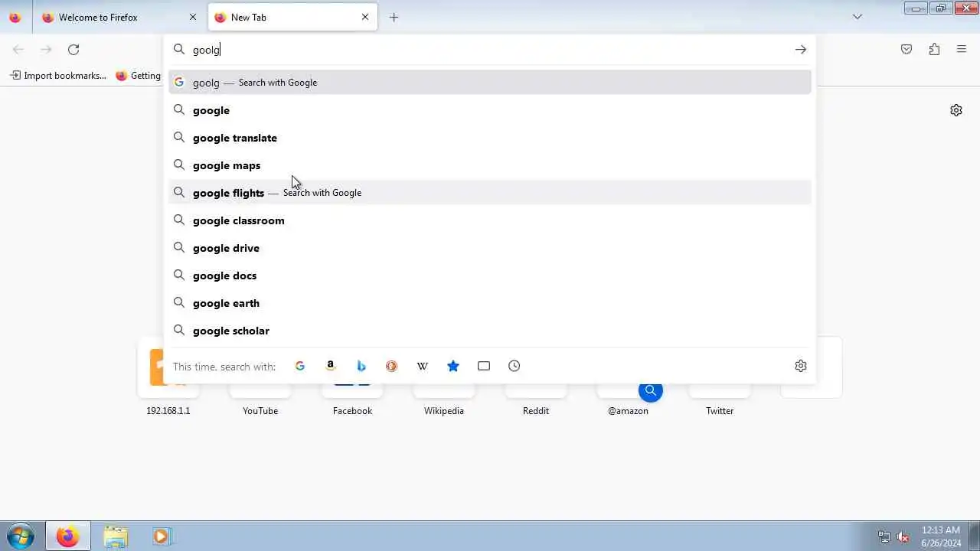Open Windows Explorer from the taskbar
This screenshot has height=551, width=980.
click(x=116, y=536)
